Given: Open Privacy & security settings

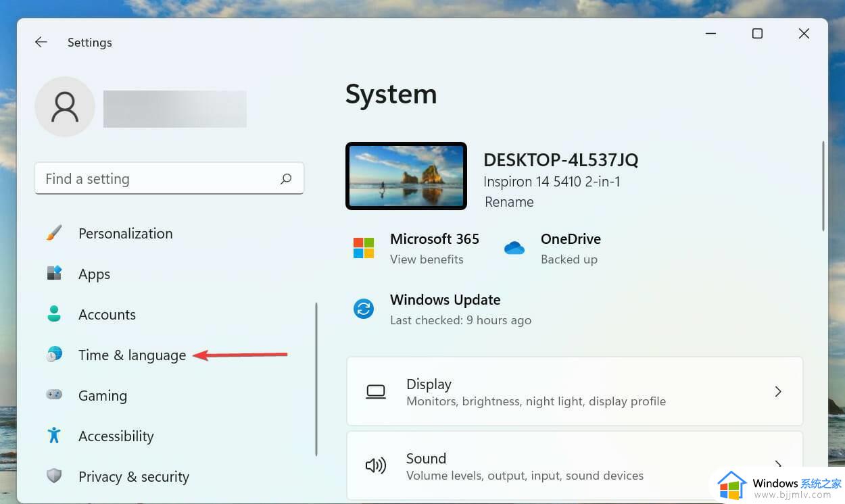Looking at the screenshot, I should [x=134, y=476].
